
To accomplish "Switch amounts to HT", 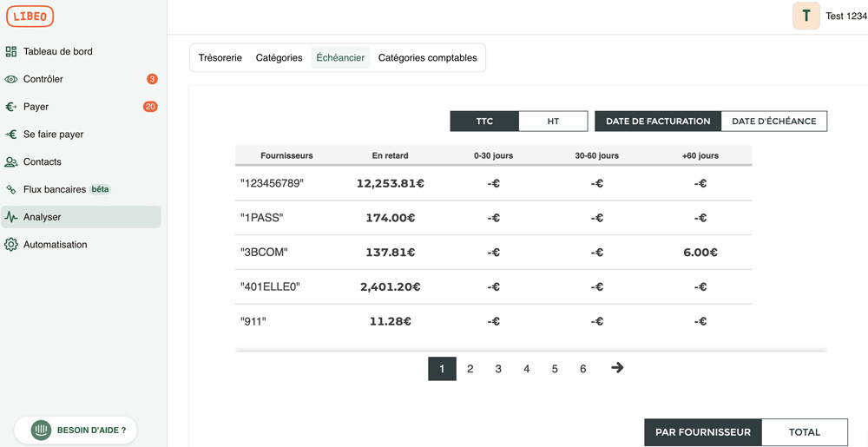I will coord(553,122).
